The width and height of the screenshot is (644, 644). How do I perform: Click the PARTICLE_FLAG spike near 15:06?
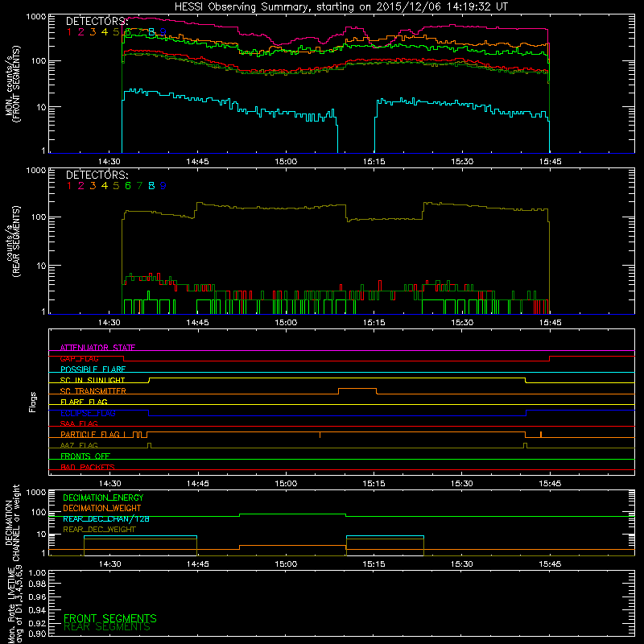(x=320, y=435)
